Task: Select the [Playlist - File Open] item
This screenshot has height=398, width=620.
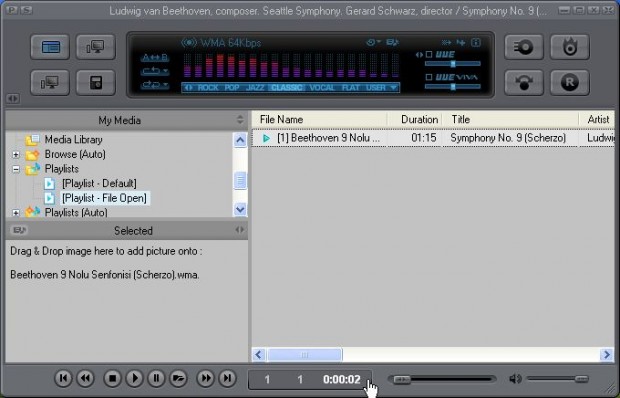Action: (x=104, y=198)
